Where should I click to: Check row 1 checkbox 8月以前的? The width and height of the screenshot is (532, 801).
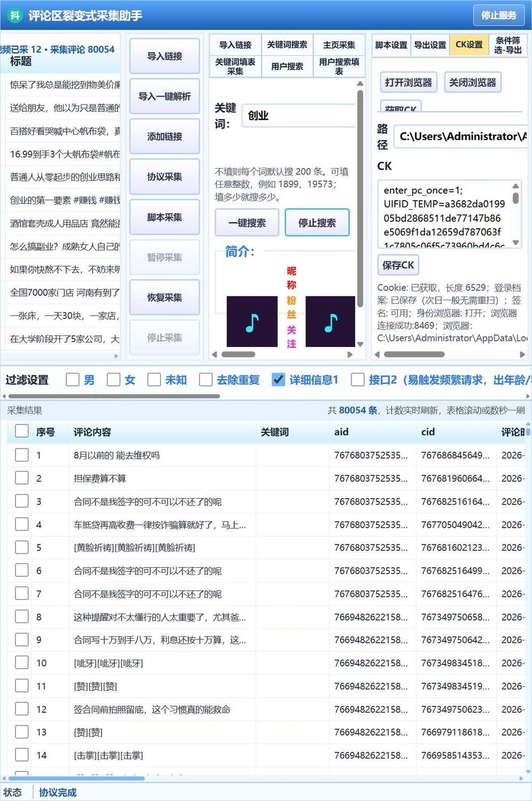pos(22,455)
